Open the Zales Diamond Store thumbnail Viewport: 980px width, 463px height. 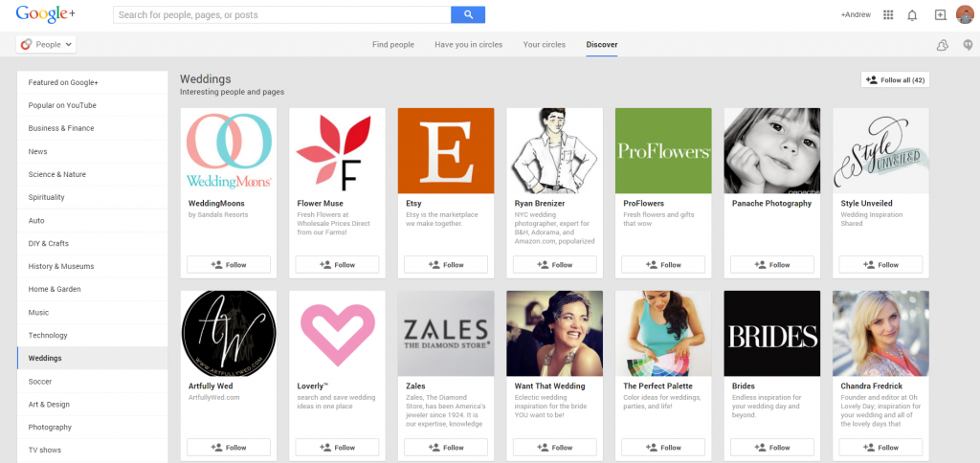446,334
